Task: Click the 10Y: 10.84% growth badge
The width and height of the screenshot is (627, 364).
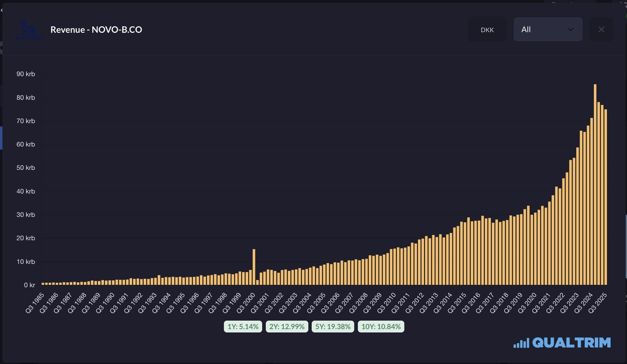Action: tap(382, 326)
